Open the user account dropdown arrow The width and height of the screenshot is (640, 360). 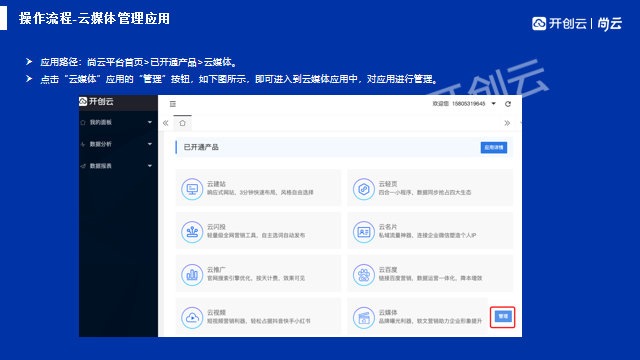click(x=493, y=104)
